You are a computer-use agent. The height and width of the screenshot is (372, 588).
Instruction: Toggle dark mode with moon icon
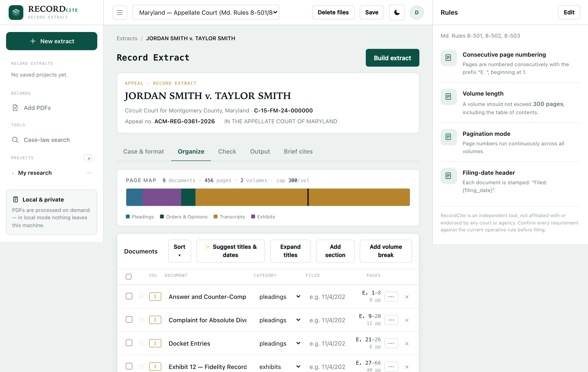click(x=396, y=13)
